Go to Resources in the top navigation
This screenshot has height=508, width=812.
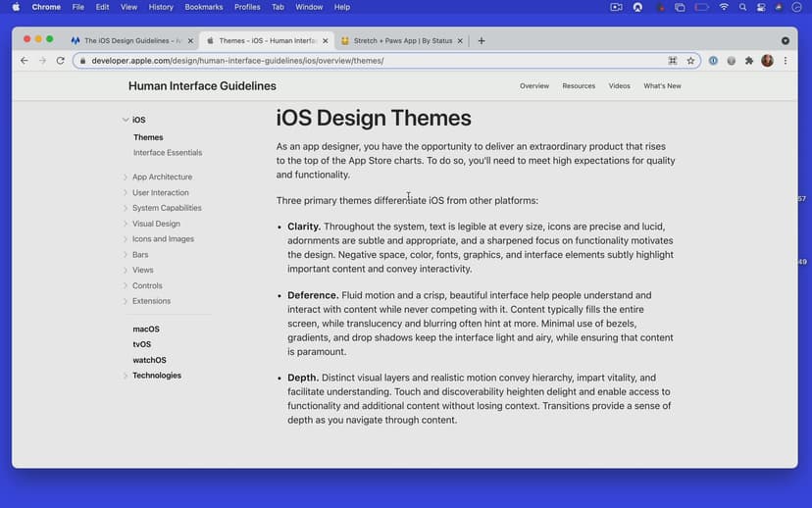[x=579, y=86]
